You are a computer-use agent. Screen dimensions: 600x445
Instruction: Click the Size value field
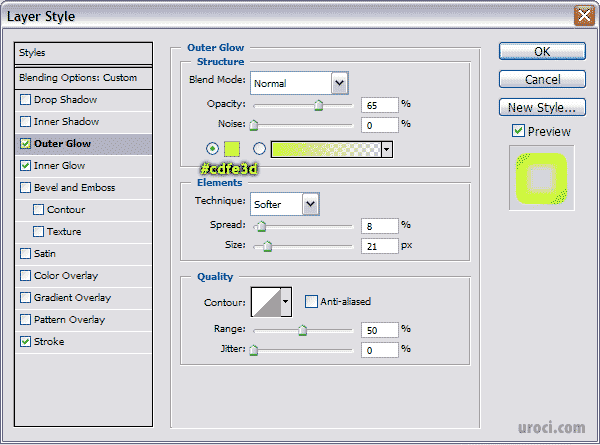[x=380, y=246]
